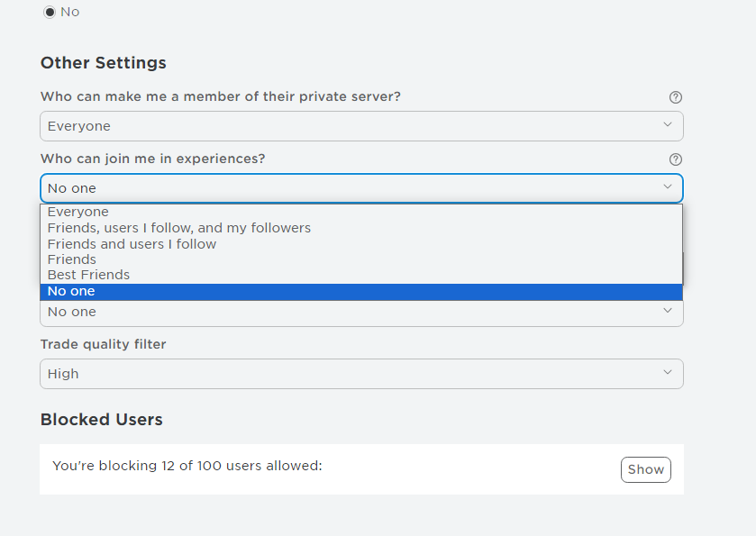Image resolution: width=756 pixels, height=536 pixels.
Task: Collapse the "Who can join me" dropdown
Action: pos(360,188)
